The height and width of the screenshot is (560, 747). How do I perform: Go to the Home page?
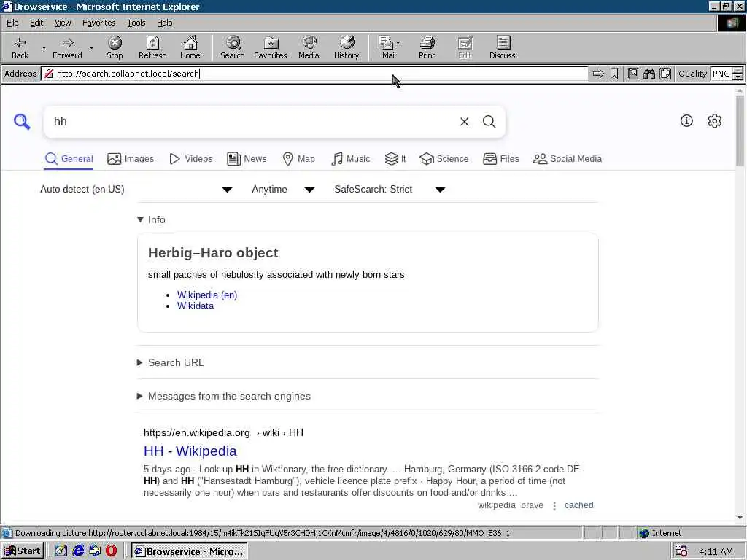pyautogui.click(x=190, y=48)
